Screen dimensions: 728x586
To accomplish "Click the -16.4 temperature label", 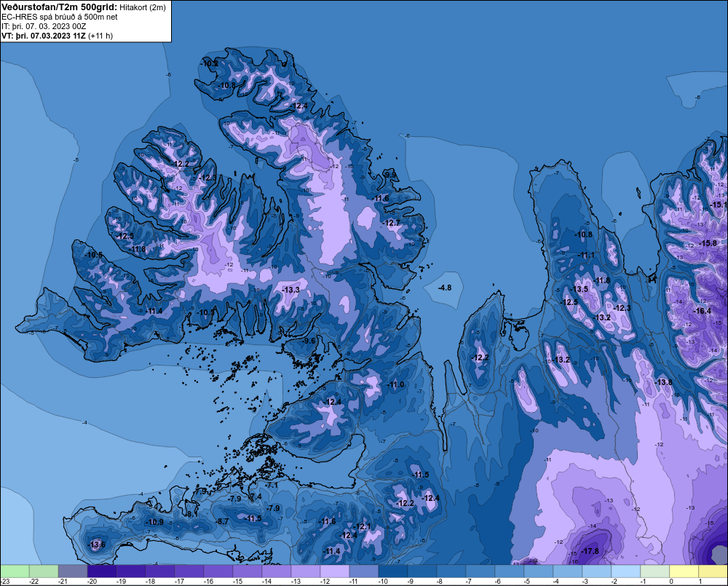I will coord(702,311).
